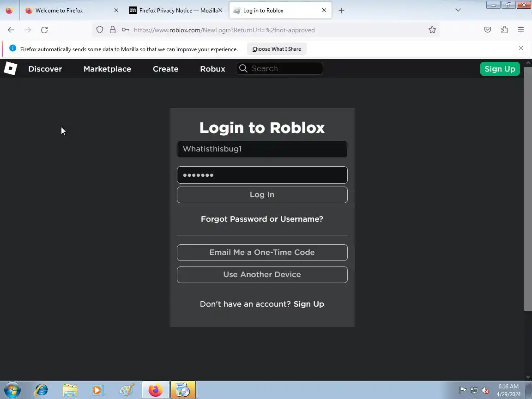
Task: Click the Log In button
Action: (x=262, y=195)
